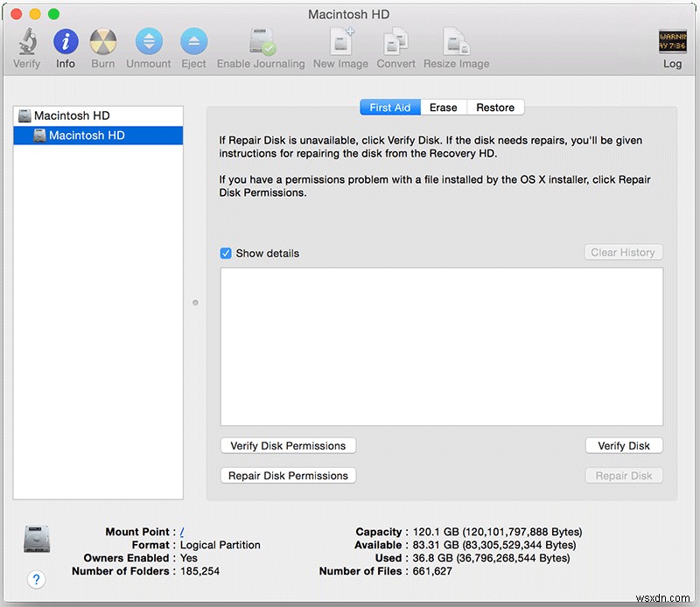Click the Number of Files value 661,627
The width and height of the screenshot is (700, 607).
click(432, 571)
